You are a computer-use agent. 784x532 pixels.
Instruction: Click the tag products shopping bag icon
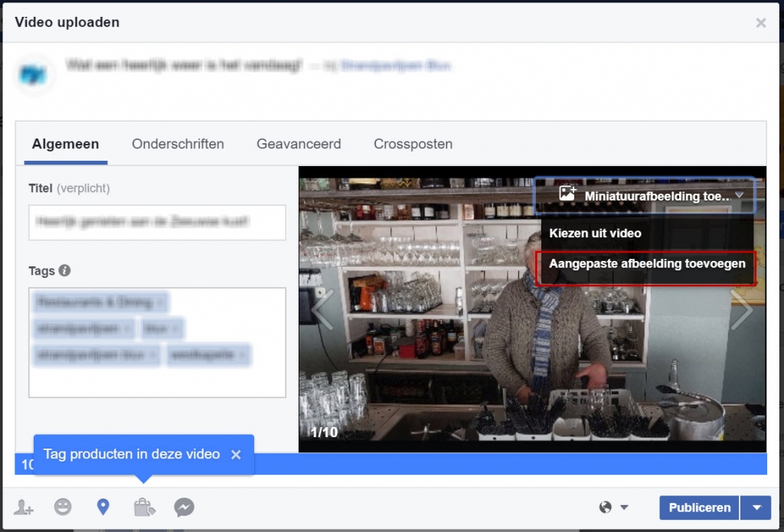pos(144,507)
